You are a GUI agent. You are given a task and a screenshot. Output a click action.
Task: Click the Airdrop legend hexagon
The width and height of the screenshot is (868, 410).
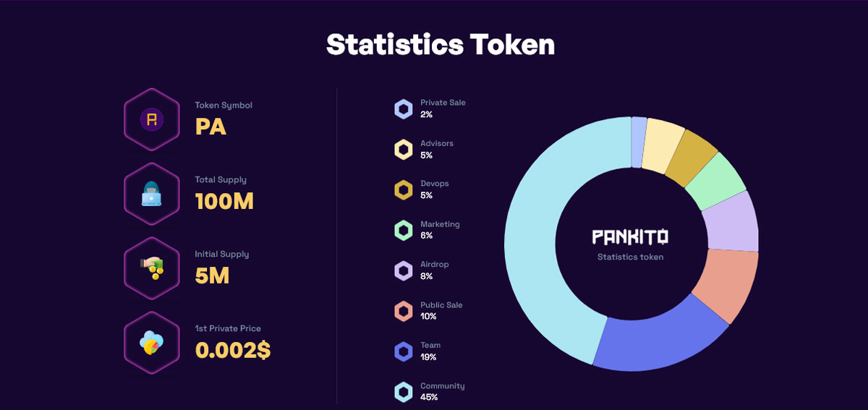pyautogui.click(x=403, y=271)
